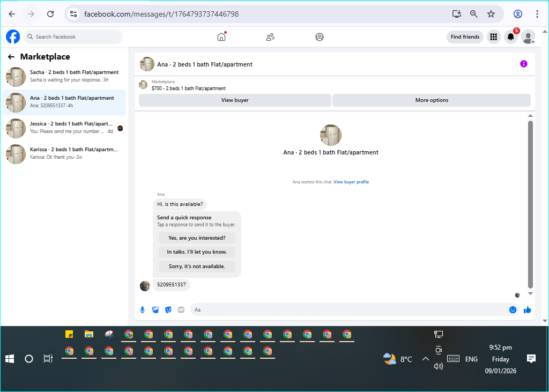Screen dimensions: 549x392
Task: Send quick response 'Yes, are you interested?'
Action: point(197,238)
